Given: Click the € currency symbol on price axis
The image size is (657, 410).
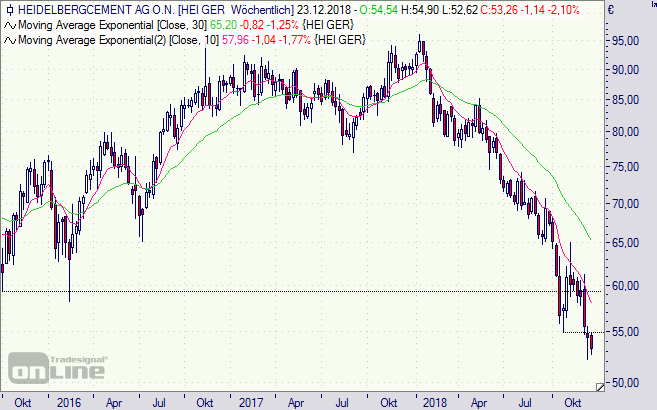Looking at the screenshot, I should tap(610, 10).
